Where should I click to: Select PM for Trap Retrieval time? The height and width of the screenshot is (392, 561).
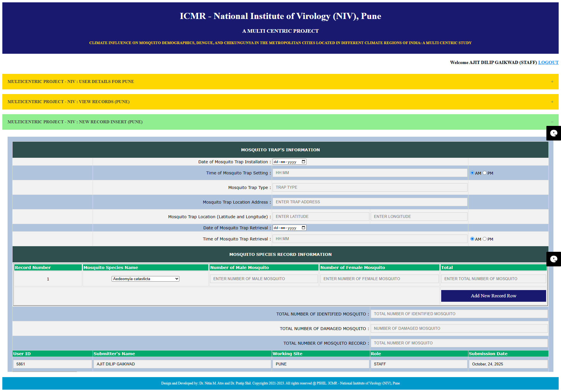point(484,239)
